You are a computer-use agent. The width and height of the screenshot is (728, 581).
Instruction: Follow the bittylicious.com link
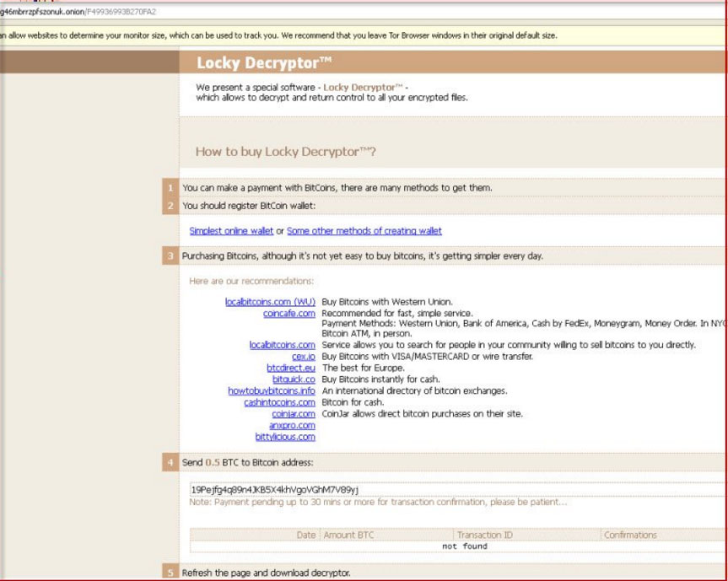[285, 437]
